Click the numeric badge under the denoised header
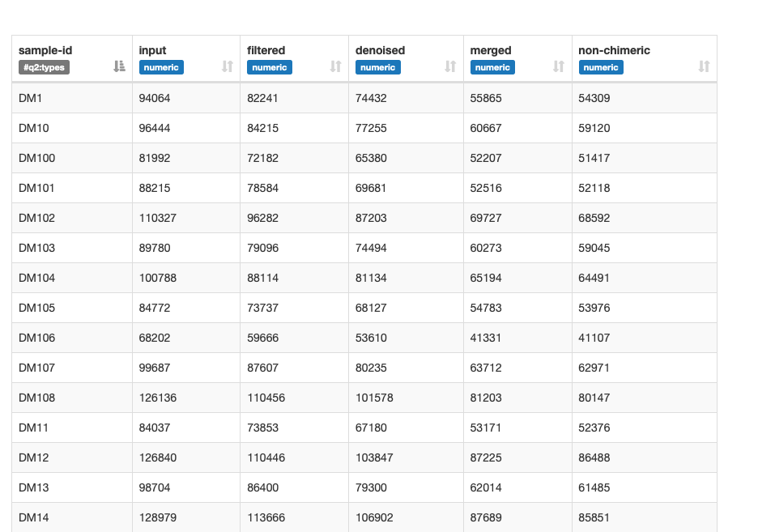 [x=378, y=67]
